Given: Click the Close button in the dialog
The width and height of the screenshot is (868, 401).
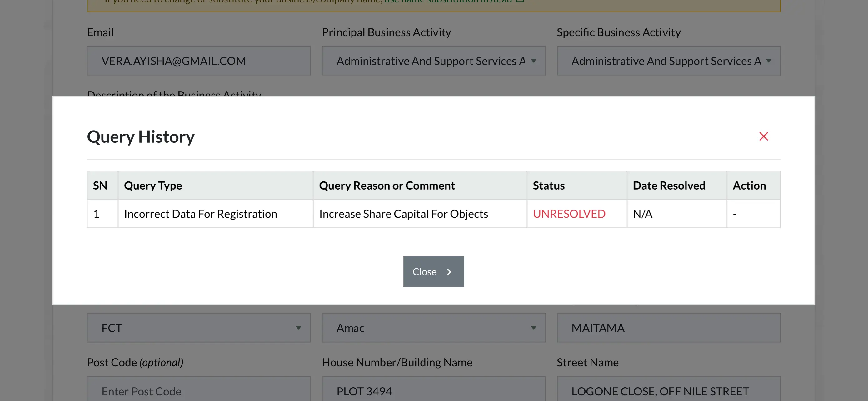Looking at the screenshot, I should coord(433,271).
